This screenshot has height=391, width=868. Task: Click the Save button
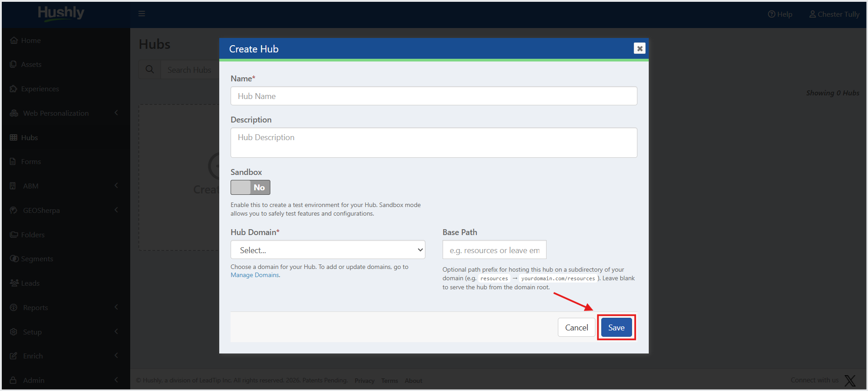[616, 327]
